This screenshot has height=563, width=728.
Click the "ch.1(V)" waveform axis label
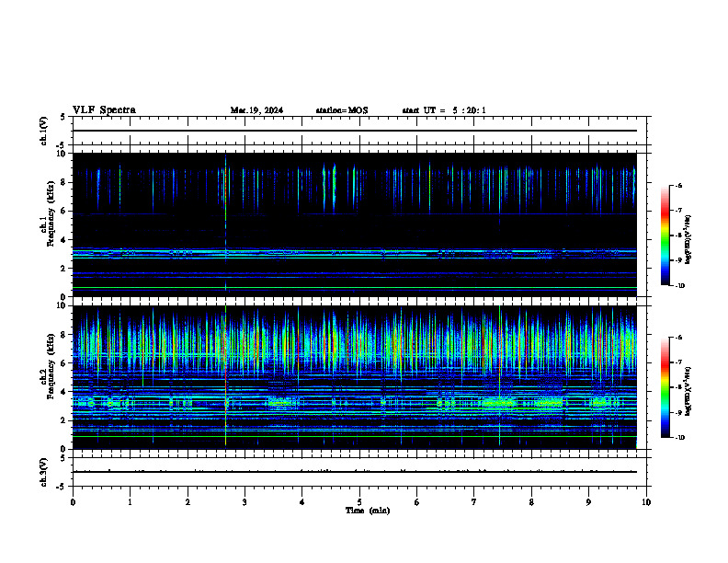[43, 131]
